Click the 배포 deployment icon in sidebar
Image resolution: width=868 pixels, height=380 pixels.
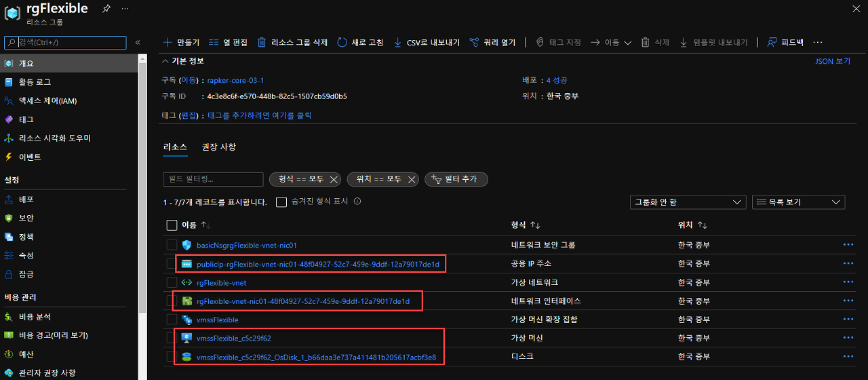[x=9, y=199]
